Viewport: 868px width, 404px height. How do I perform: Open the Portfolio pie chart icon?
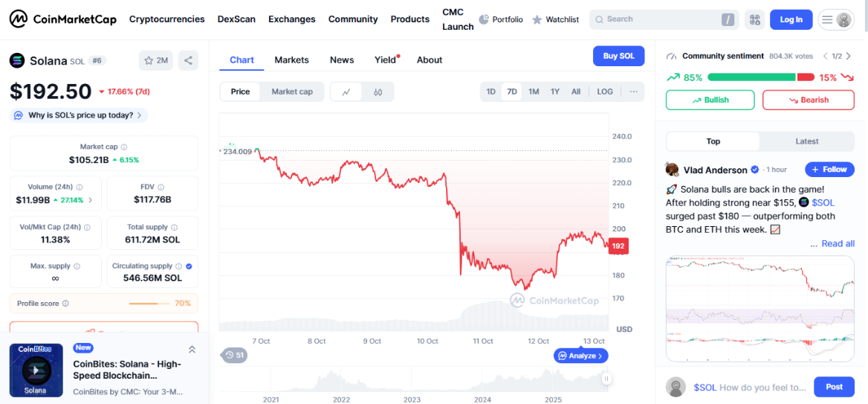(x=484, y=19)
